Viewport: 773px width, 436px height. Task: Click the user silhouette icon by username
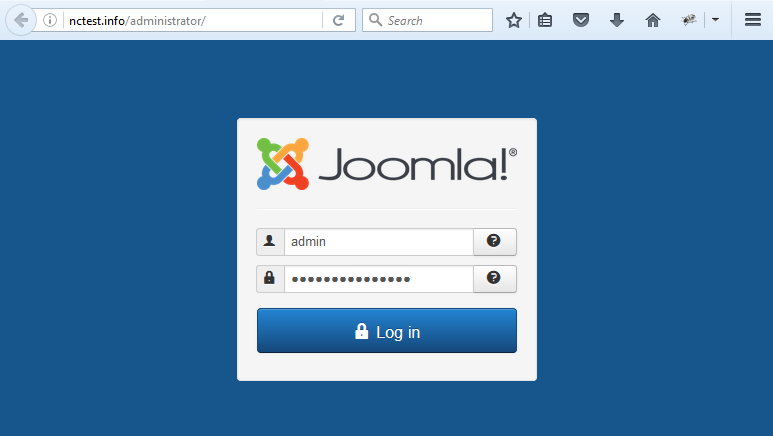[270, 241]
